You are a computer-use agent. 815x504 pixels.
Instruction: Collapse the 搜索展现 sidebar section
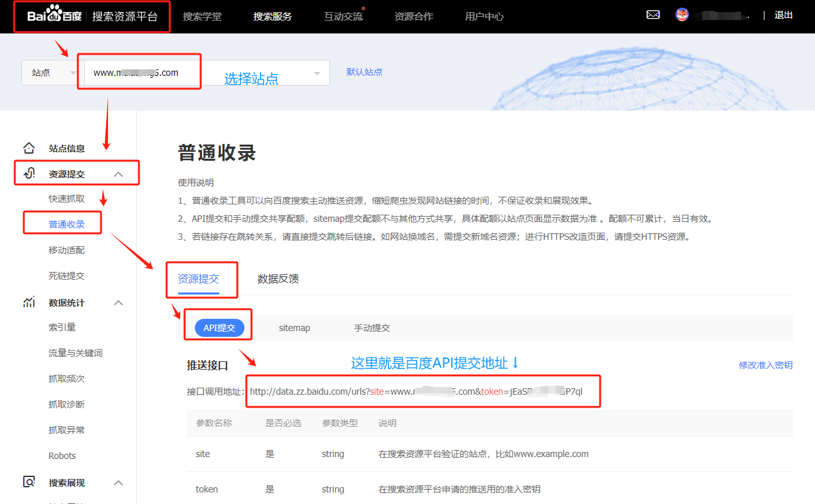(118, 483)
